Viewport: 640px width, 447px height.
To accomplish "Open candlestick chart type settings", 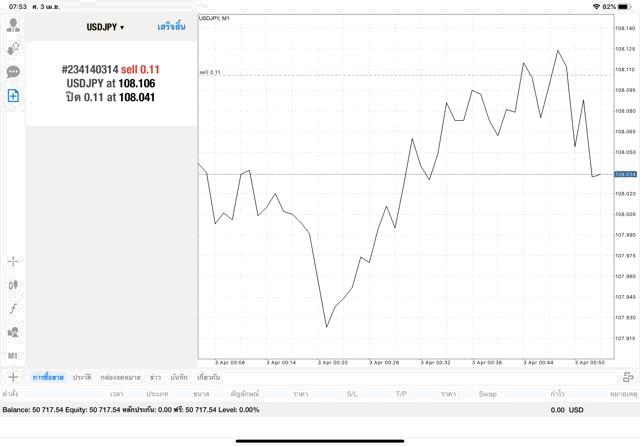I will [x=13, y=285].
